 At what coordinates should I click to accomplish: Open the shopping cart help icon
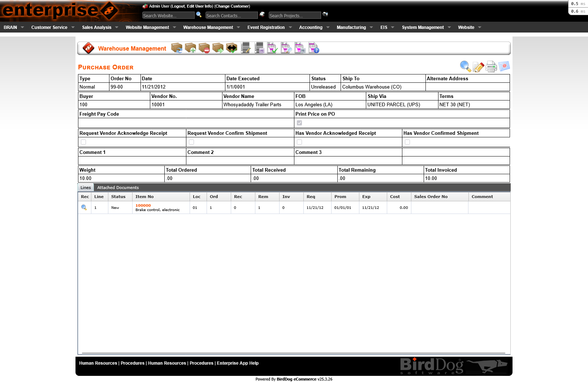(x=314, y=48)
